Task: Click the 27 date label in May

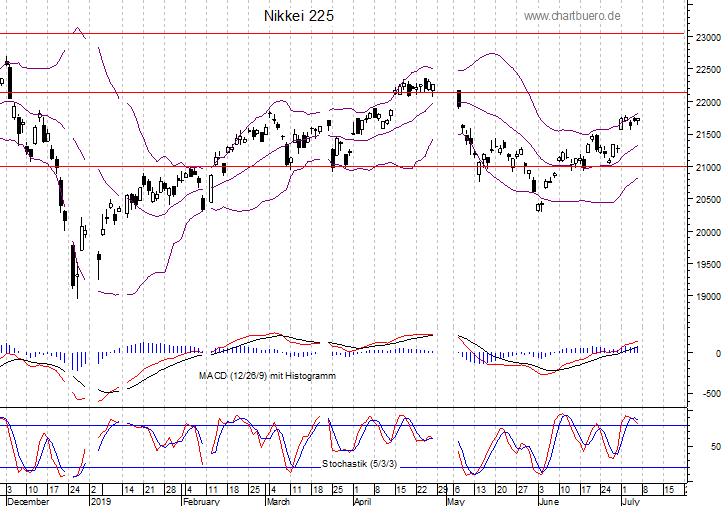Action: pyautogui.click(x=522, y=490)
